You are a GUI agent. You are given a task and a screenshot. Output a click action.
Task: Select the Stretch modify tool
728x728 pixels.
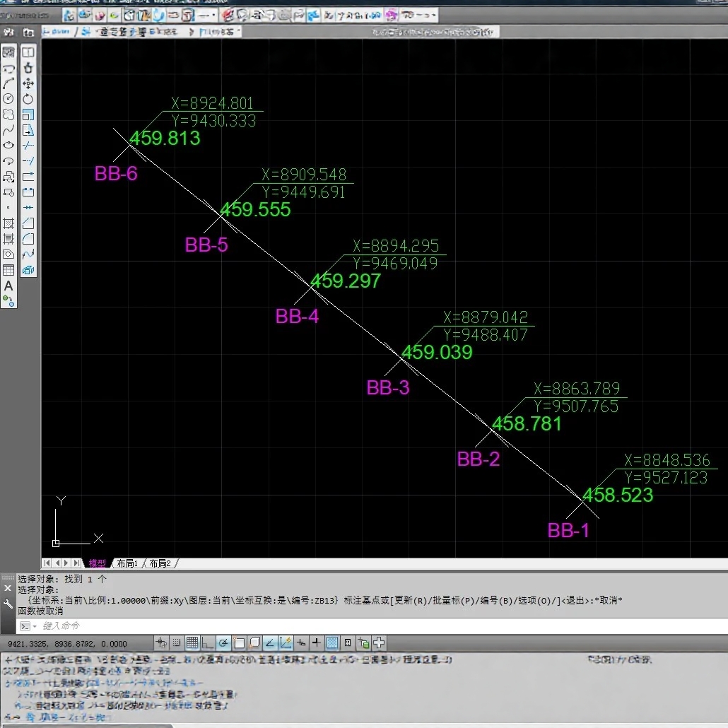point(28,130)
